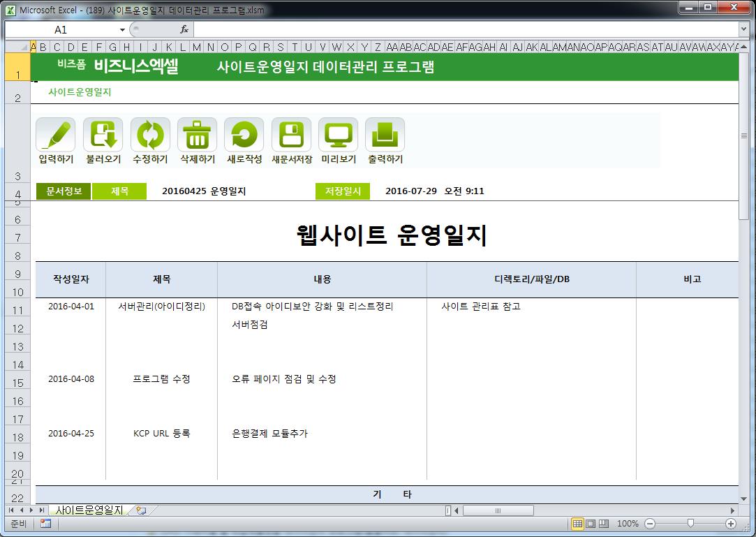Screen dimensions: 756x537
Task: Click the 입력하기 pencil icon
Action: coord(55,135)
